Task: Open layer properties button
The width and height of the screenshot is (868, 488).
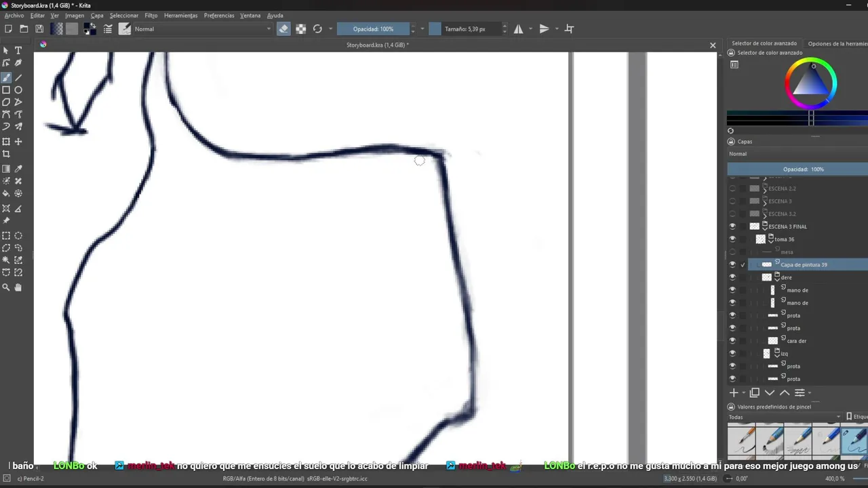Action: (x=800, y=392)
